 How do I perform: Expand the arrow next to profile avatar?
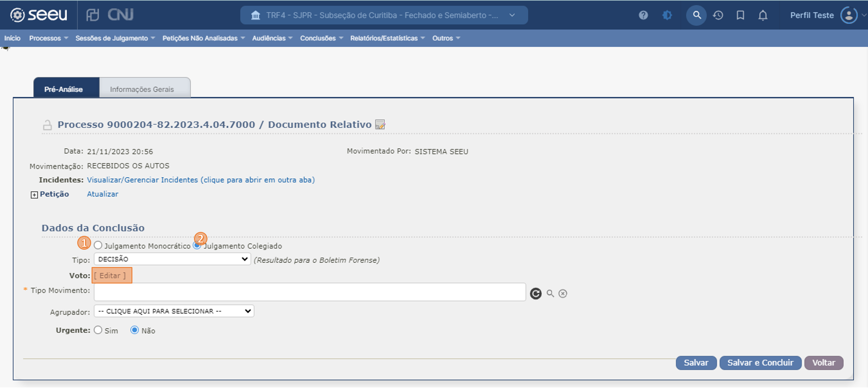tap(864, 15)
